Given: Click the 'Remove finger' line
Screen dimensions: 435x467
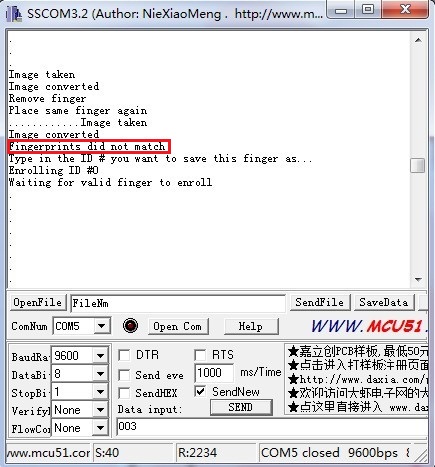Looking at the screenshot, I should click(47, 99).
